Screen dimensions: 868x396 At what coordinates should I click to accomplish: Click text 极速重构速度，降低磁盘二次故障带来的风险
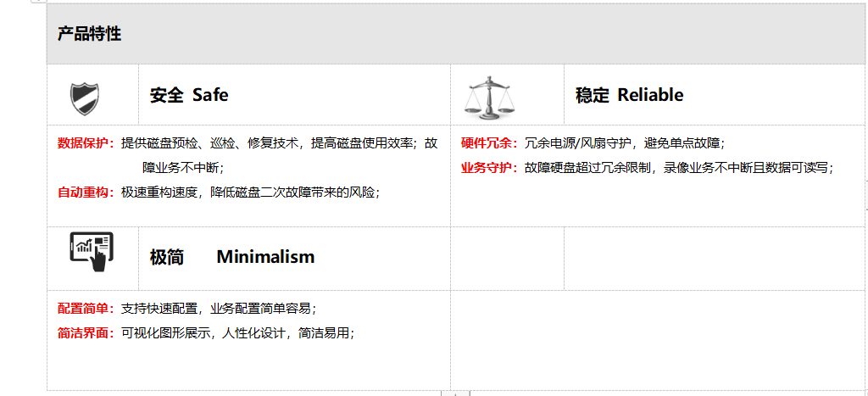[x=250, y=192]
